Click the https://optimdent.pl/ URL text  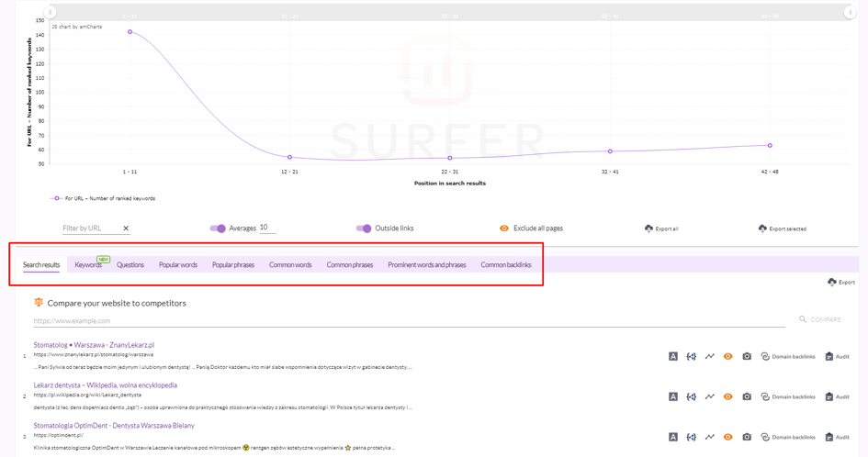click(58, 435)
